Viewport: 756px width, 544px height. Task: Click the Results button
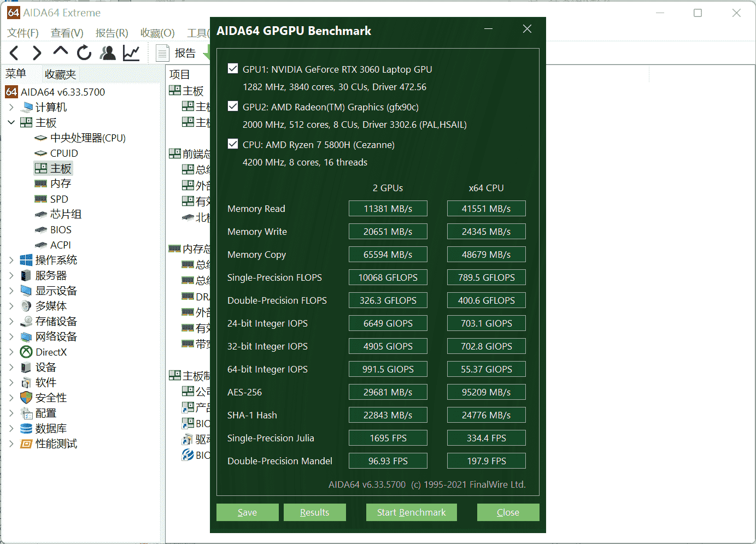tap(315, 512)
